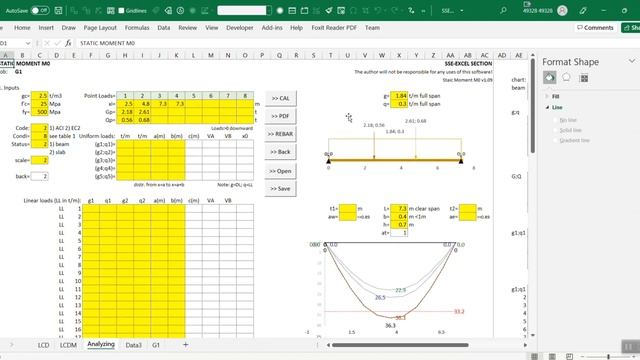Open the Formulas ribbon tab
Image resolution: width=640 pixels, height=360 pixels.
[x=137, y=28]
